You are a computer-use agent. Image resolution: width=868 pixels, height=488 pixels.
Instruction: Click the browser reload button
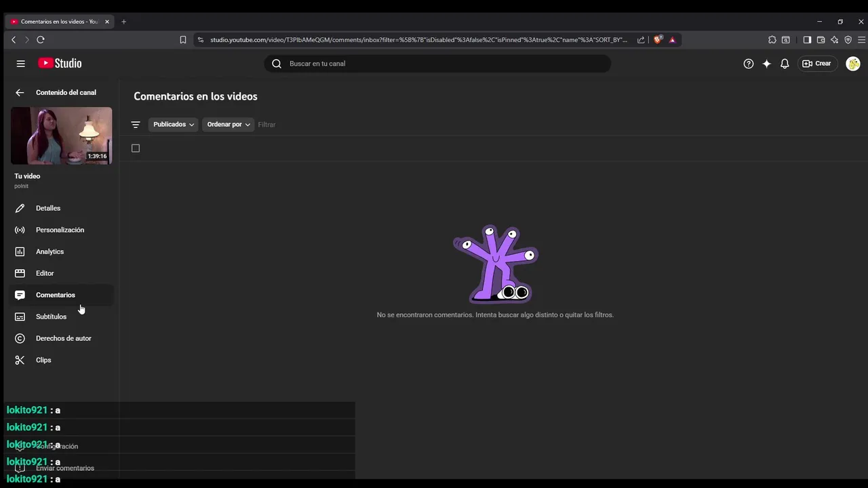pyautogui.click(x=41, y=40)
